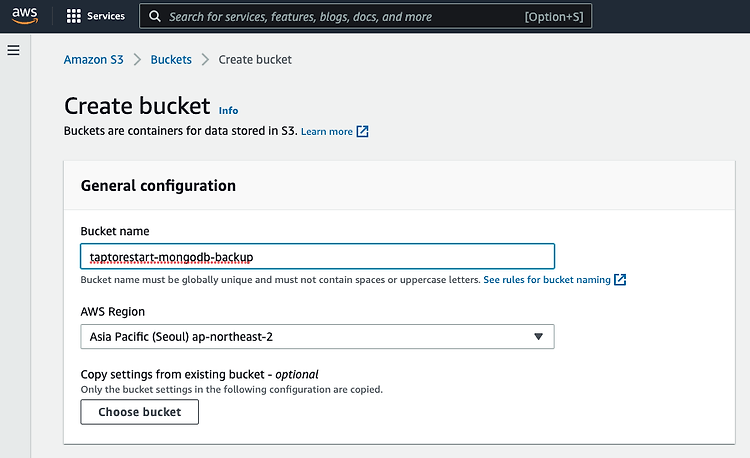Open the Learn more link
Viewport: 750px width, 458px height.
pos(327,131)
